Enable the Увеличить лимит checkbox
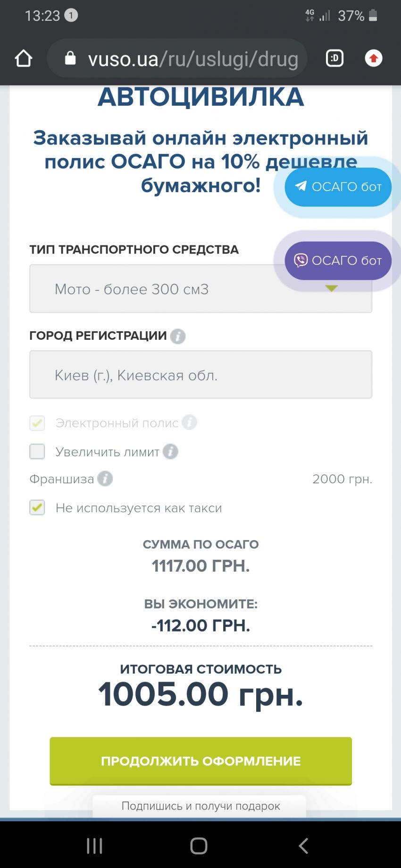This screenshot has width=401, height=868. pyautogui.click(x=37, y=452)
